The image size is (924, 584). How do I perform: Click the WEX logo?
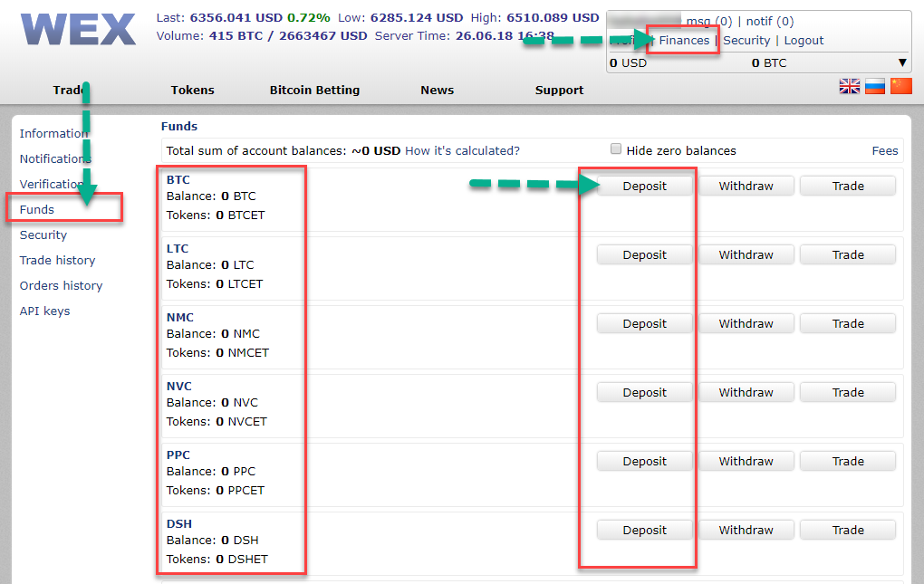coord(79,30)
